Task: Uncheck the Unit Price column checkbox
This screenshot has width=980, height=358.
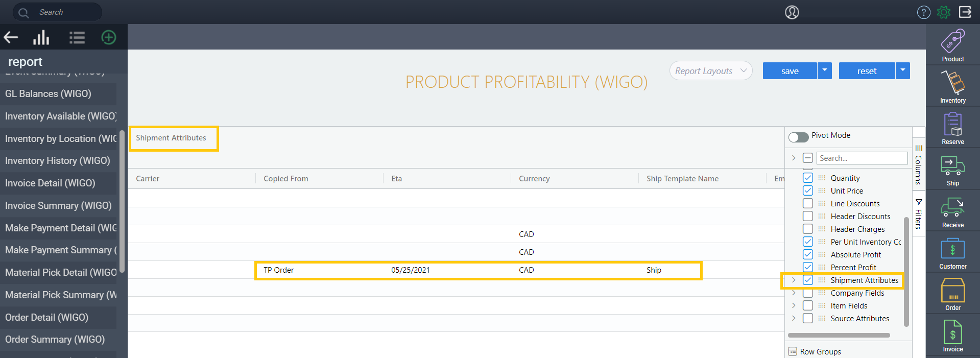Action: [x=808, y=190]
